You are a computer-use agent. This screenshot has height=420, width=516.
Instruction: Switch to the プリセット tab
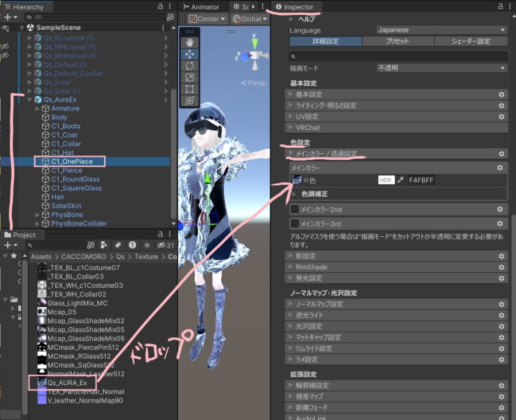[x=397, y=41]
